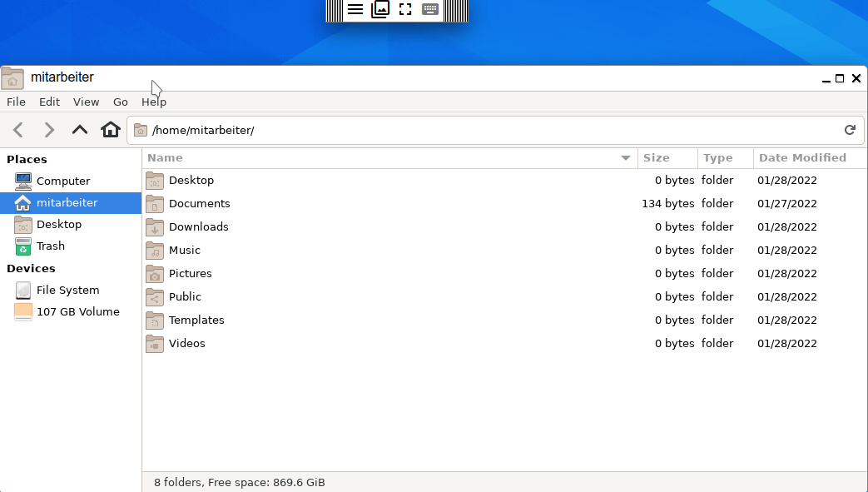The height and width of the screenshot is (492, 868).
Task: Open the on-screen keyboard icon
Action: point(430,9)
